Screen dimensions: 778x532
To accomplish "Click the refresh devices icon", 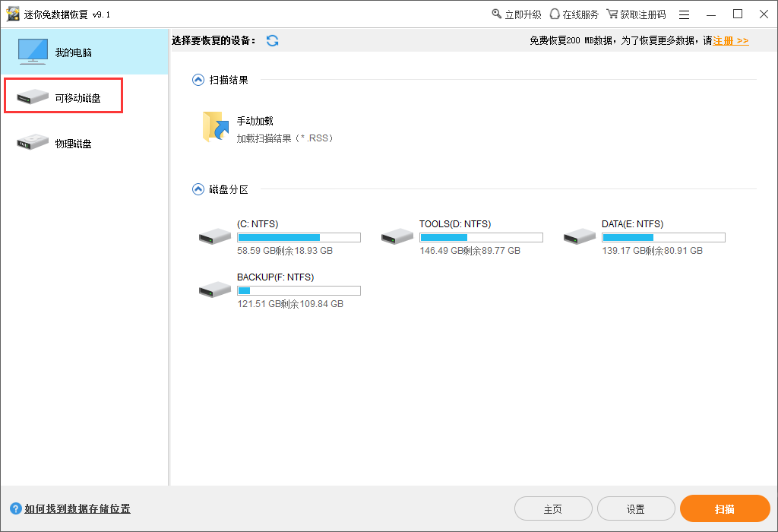I will point(272,41).
